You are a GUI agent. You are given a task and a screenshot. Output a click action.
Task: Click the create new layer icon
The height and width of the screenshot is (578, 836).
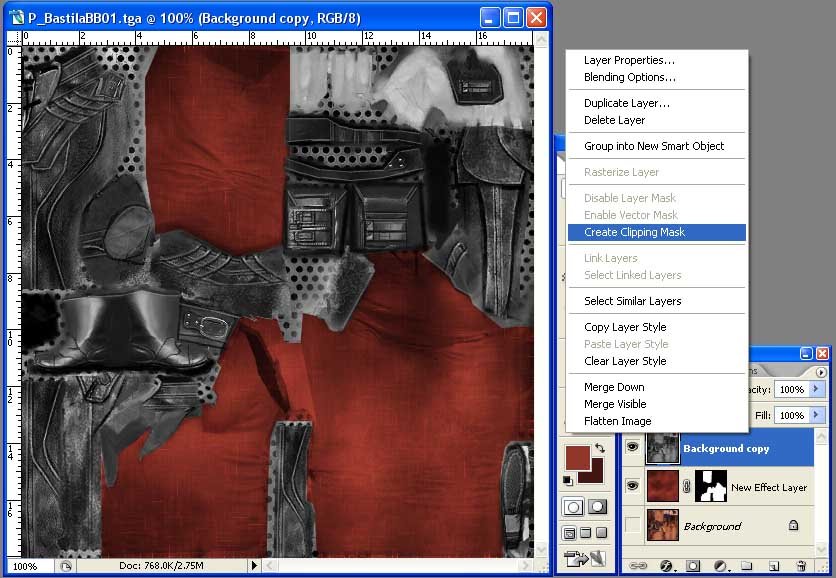click(x=773, y=566)
